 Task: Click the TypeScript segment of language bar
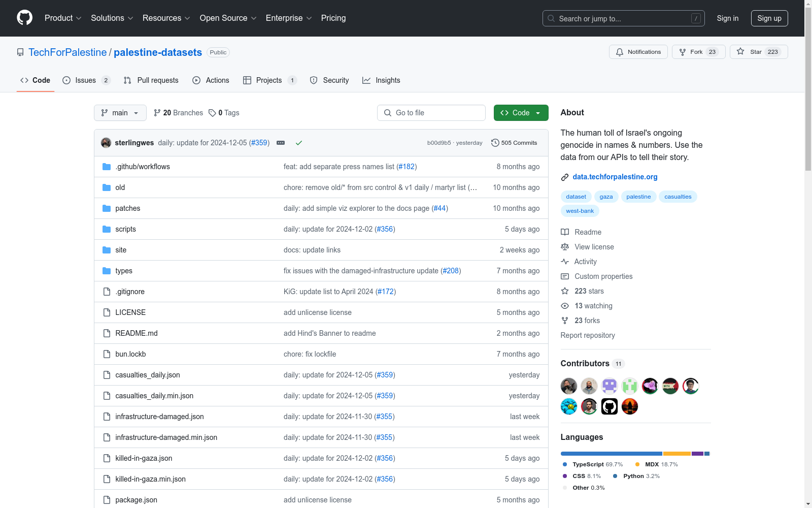[612, 454]
